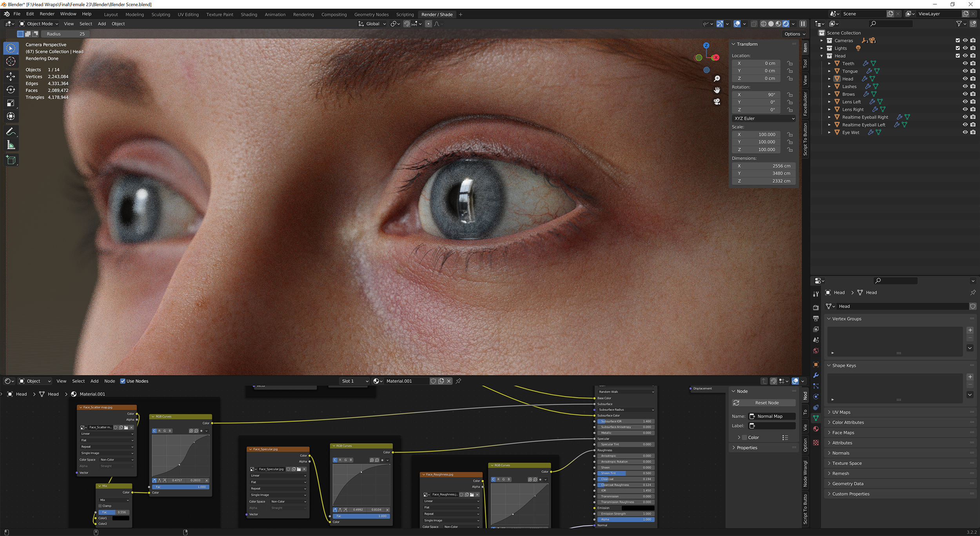Toggle Use Nodes checkbox
The width and height of the screenshot is (980, 536).
123,381
